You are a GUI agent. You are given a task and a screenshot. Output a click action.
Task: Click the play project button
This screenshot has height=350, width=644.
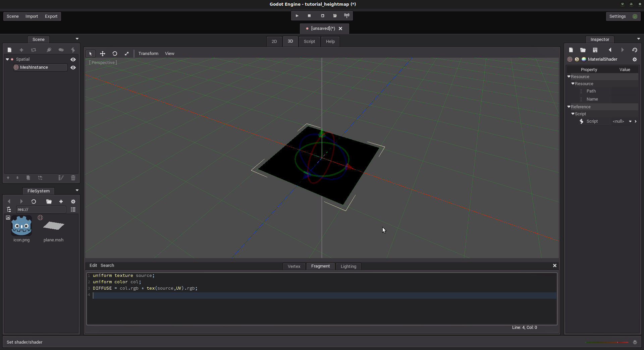[x=297, y=16]
